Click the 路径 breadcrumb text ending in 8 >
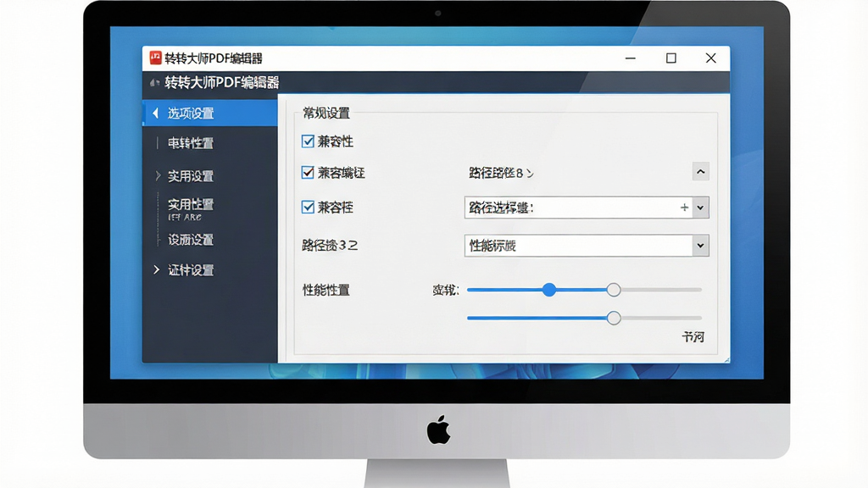 point(501,173)
